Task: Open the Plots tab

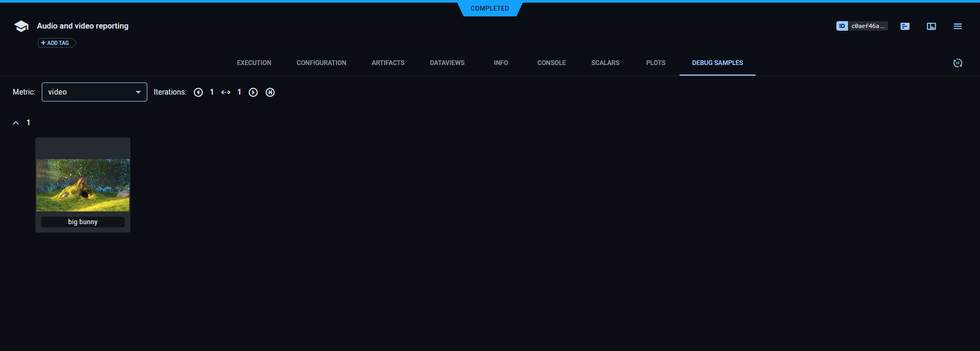Action: [x=655, y=63]
